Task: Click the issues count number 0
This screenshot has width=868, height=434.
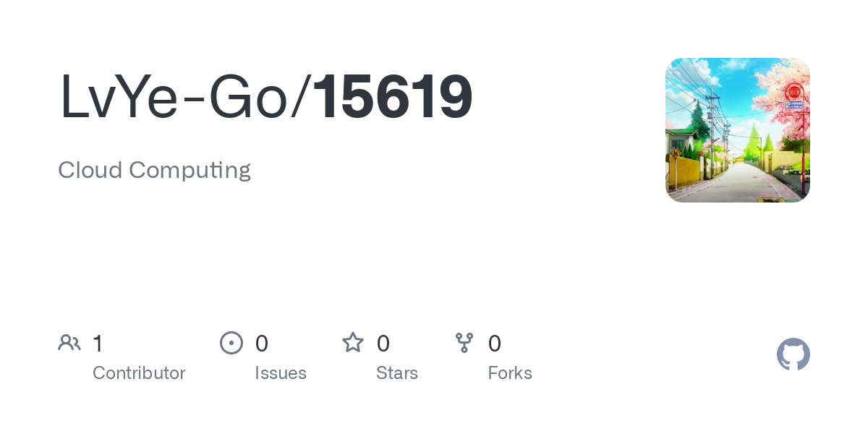Action: click(262, 343)
